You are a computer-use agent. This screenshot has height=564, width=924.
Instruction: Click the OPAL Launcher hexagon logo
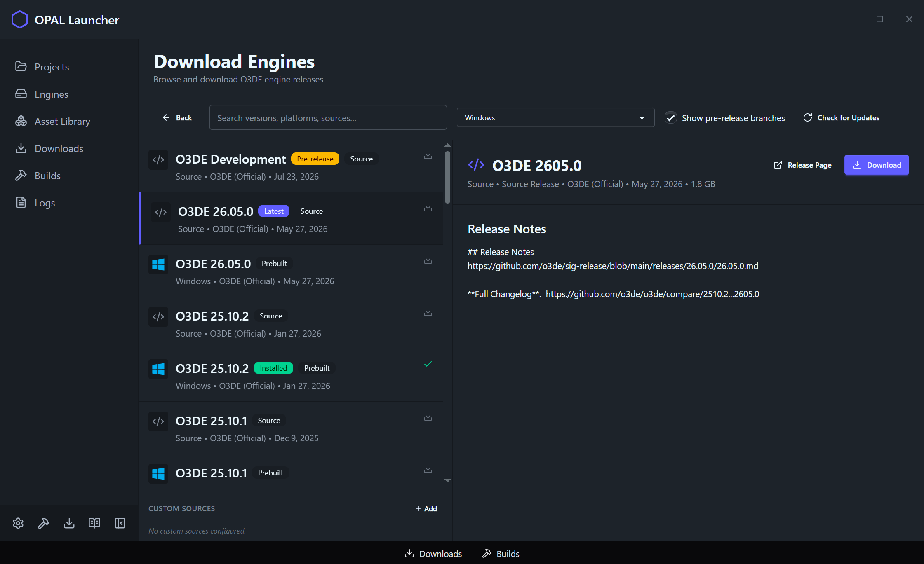(x=19, y=19)
